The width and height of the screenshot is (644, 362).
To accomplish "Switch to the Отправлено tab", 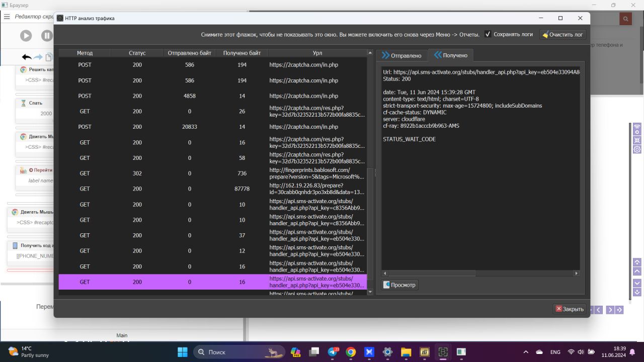I will (401, 55).
